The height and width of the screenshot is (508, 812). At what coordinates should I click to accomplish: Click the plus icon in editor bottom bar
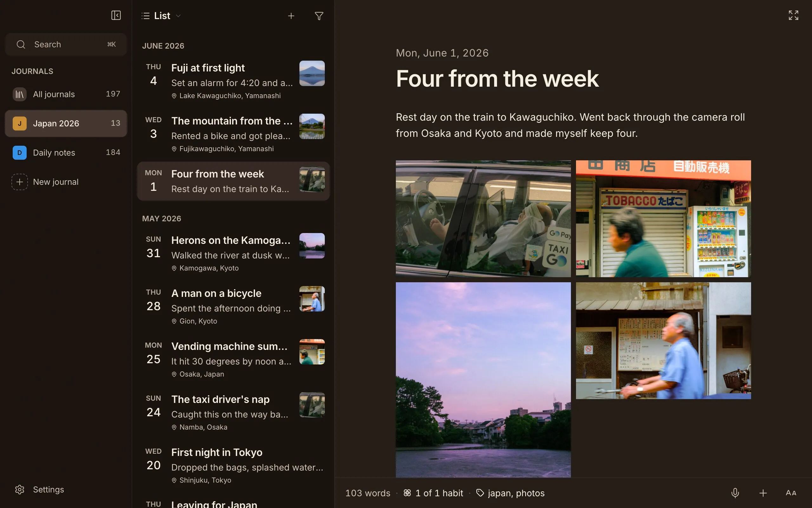763,493
